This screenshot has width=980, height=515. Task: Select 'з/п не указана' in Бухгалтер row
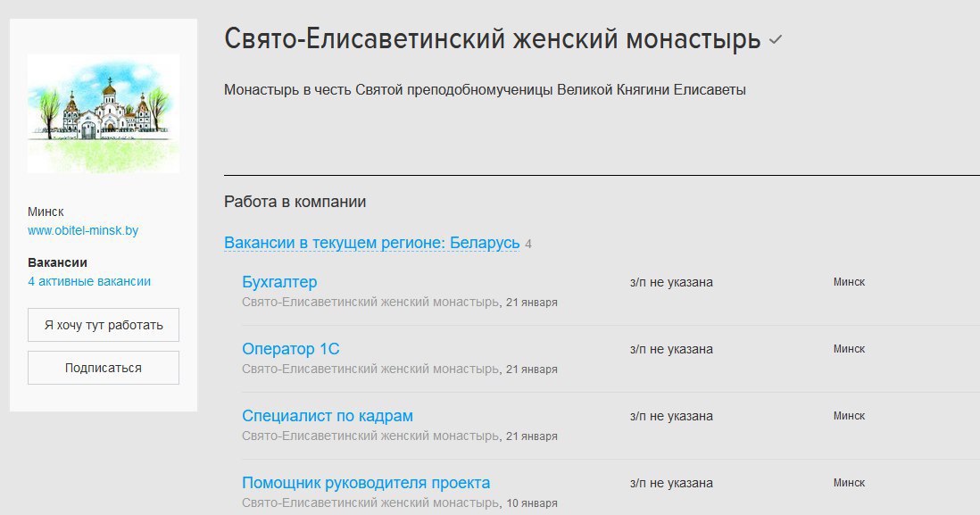[x=671, y=283]
